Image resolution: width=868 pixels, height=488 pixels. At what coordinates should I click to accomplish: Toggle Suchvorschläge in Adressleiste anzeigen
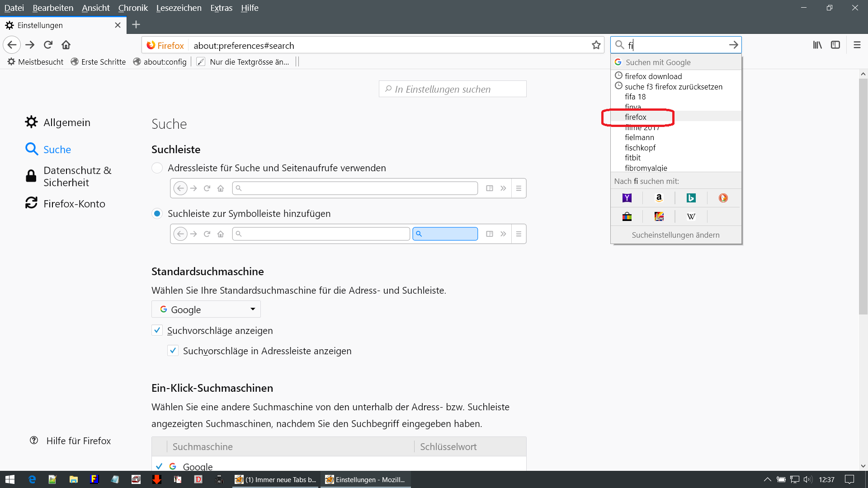point(173,351)
